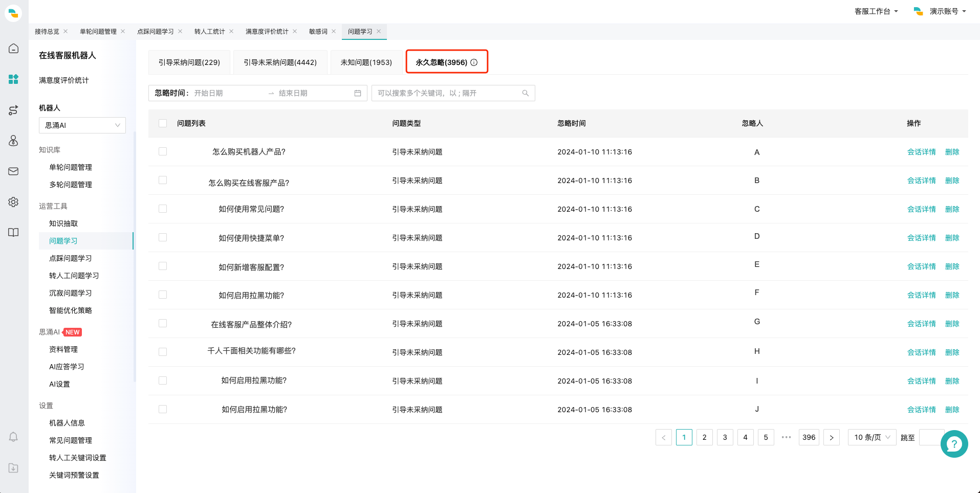The height and width of the screenshot is (493, 980).
Task: Open the settings gear icon in sidebar
Action: 13,202
